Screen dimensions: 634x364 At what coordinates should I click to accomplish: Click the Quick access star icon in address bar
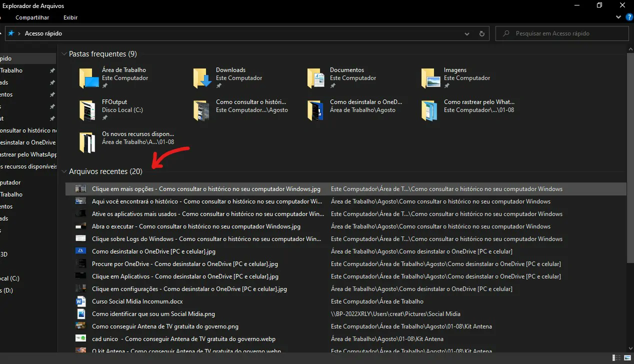10,33
